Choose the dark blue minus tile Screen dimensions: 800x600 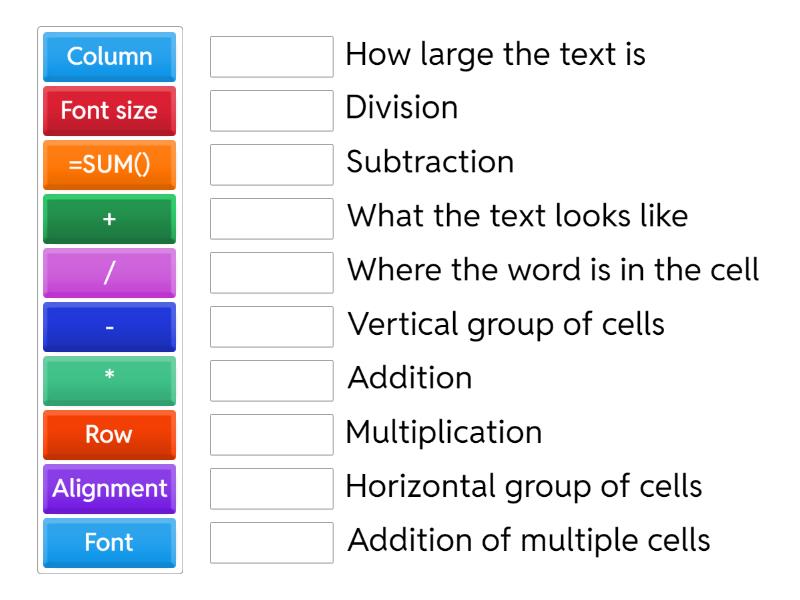[109, 327]
